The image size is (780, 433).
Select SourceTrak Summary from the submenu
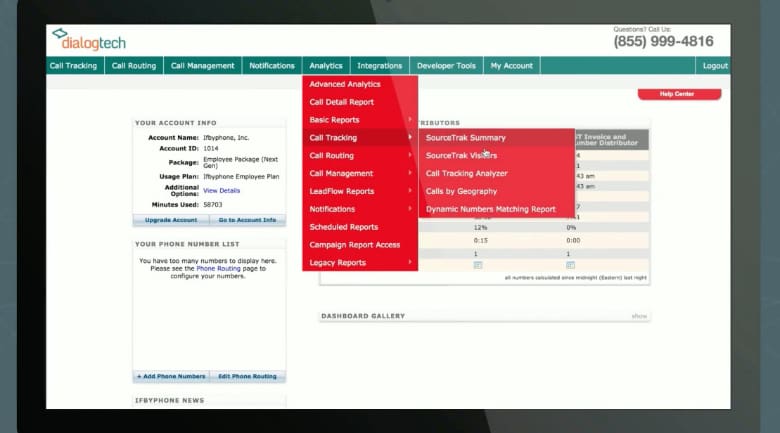tap(466, 138)
